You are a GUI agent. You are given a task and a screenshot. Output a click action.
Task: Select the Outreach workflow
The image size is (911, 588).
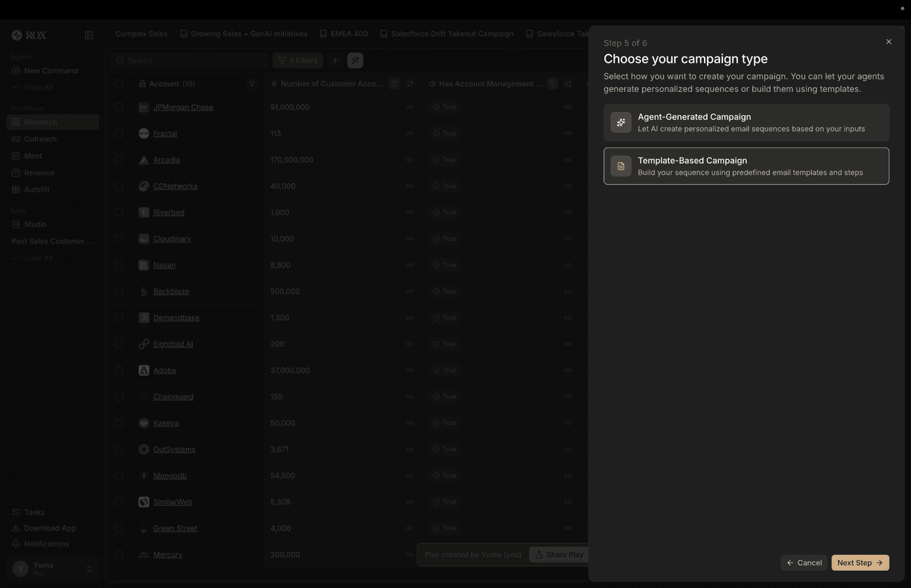40,139
